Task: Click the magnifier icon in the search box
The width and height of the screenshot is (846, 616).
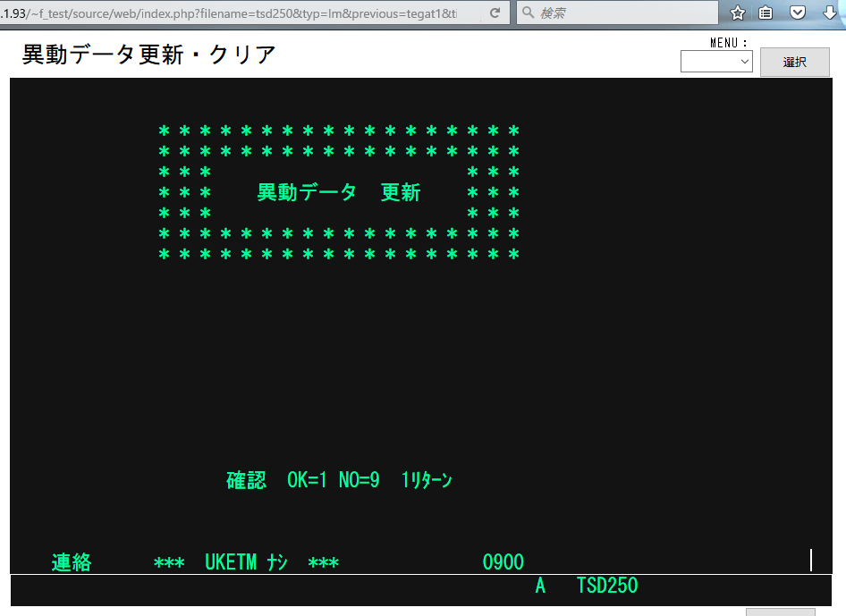Action: coord(529,13)
